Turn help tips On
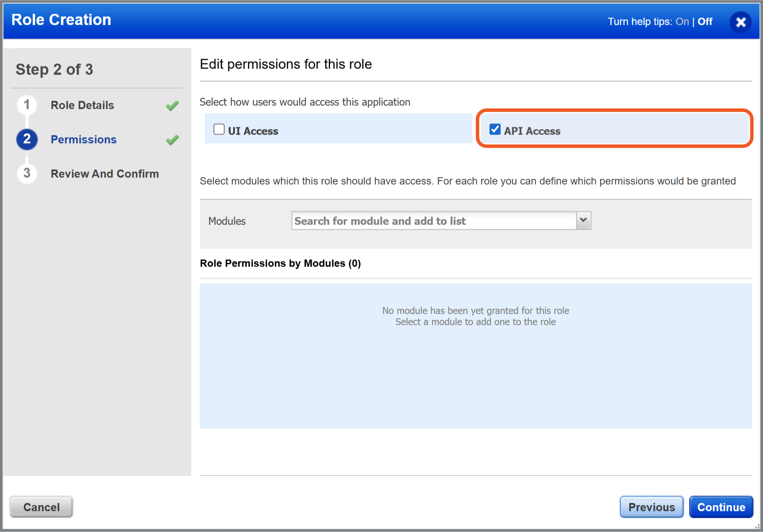763x532 pixels. coord(682,22)
